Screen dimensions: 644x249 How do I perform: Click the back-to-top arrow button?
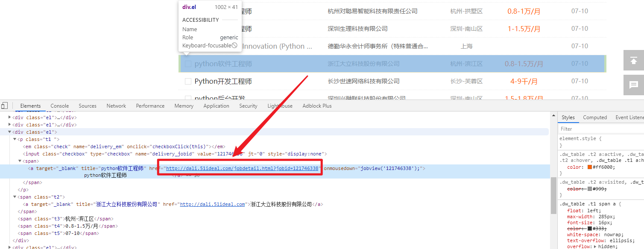coord(634,61)
